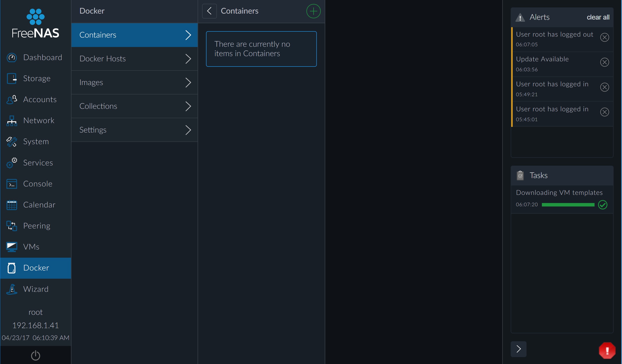Click the Tasks clipboard icon
Viewport: 622px width, 364px height.
[520, 176]
